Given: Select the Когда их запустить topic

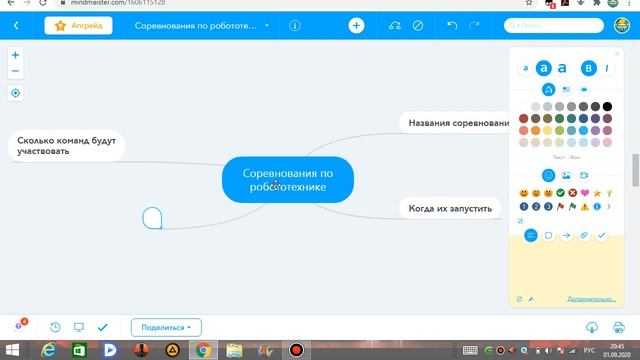Looking at the screenshot, I should tap(450, 208).
